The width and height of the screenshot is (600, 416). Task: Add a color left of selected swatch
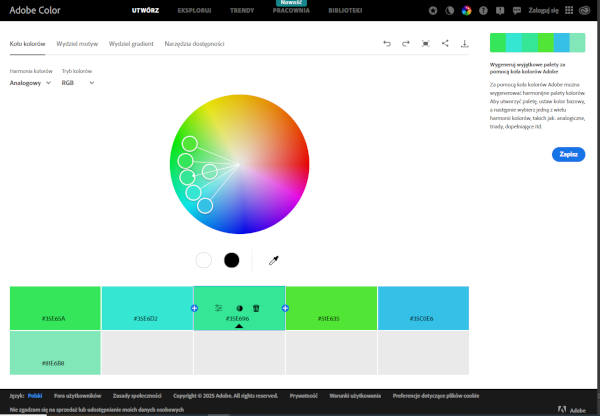point(194,308)
